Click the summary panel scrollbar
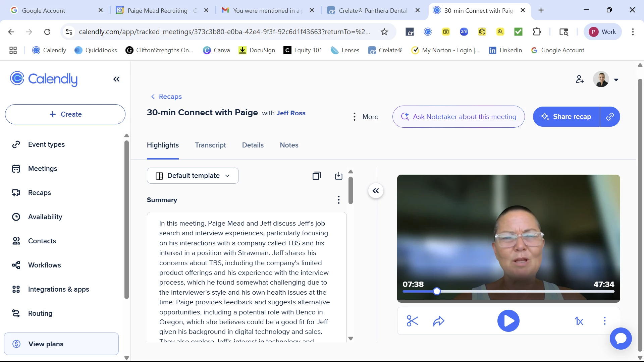This screenshot has height=362, width=644. [x=351, y=190]
